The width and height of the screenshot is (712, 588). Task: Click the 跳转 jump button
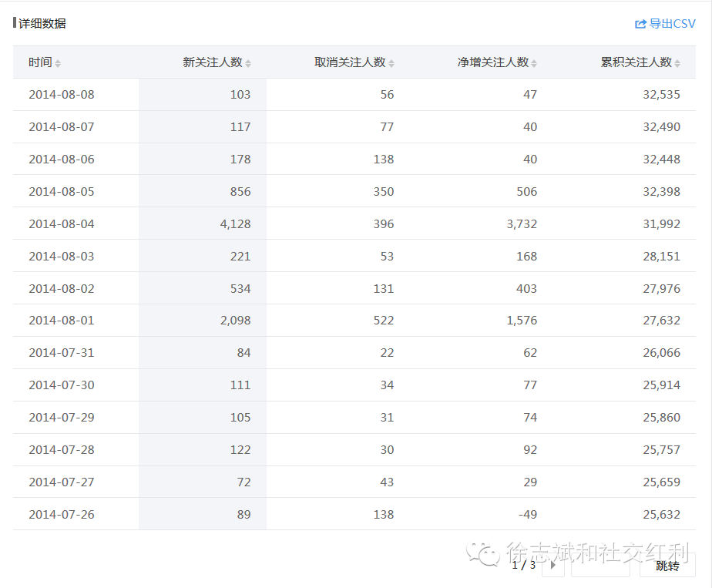(x=667, y=566)
